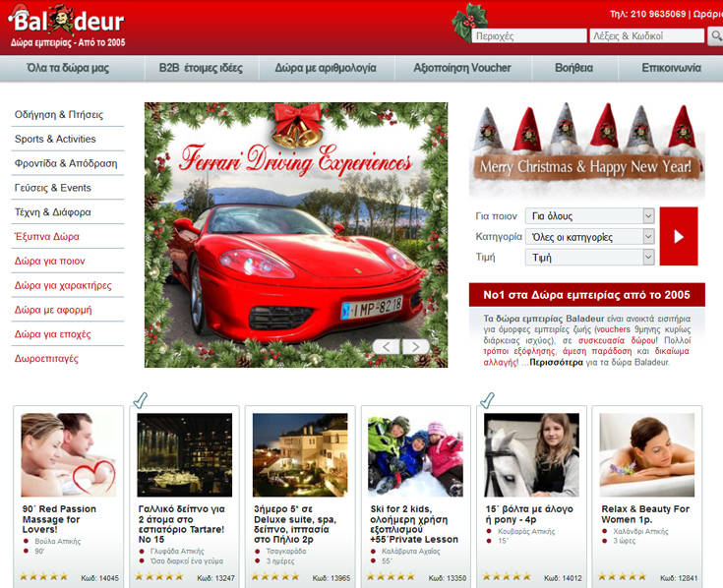Open the kids in snow photo thumbnail
This screenshot has width=723, height=588.
pyautogui.click(x=415, y=455)
